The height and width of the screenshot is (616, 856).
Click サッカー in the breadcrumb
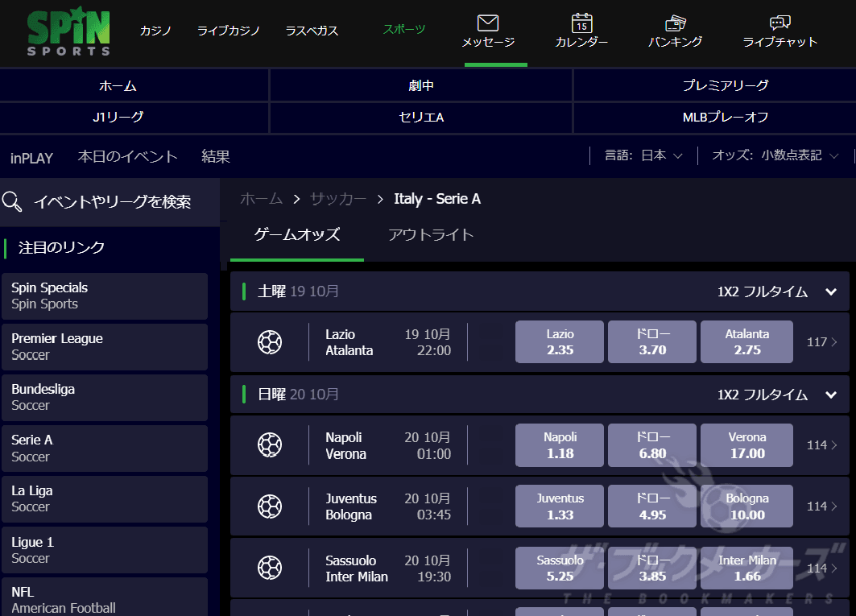click(338, 199)
